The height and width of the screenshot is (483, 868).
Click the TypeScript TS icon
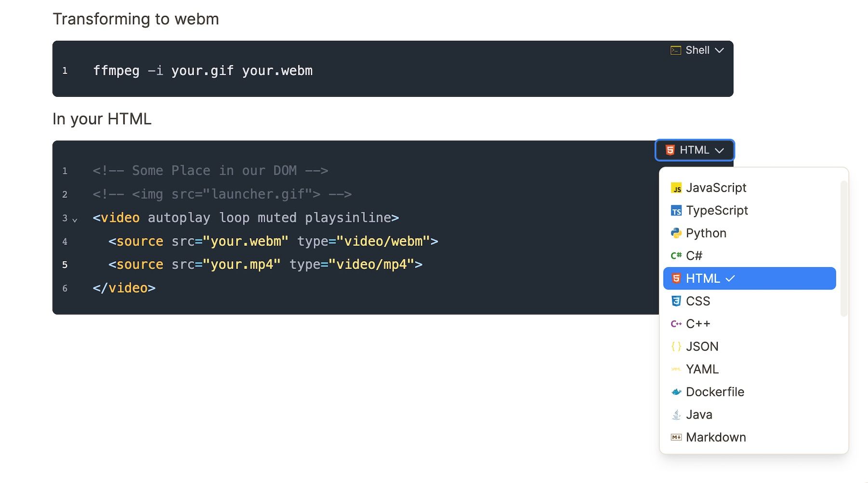click(676, 211)
